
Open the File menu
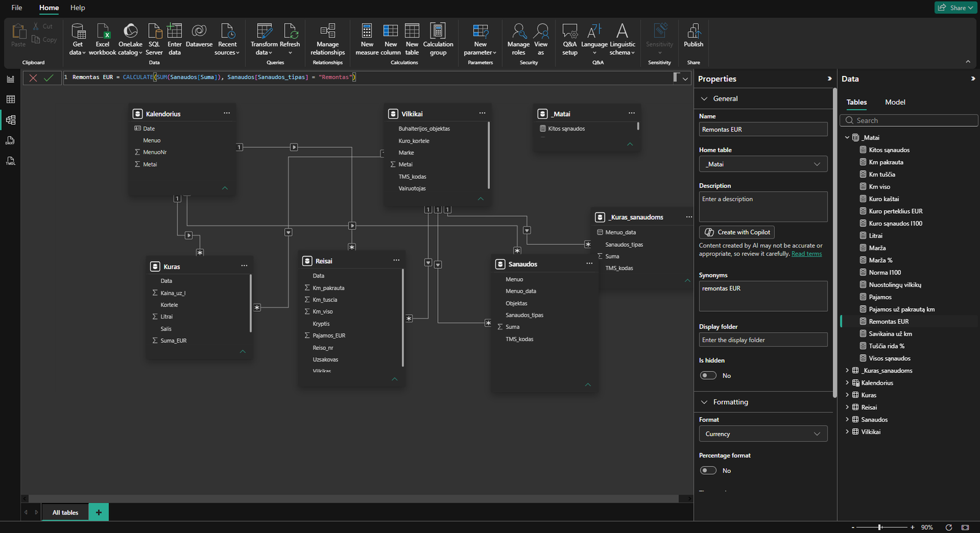(17, 8)
